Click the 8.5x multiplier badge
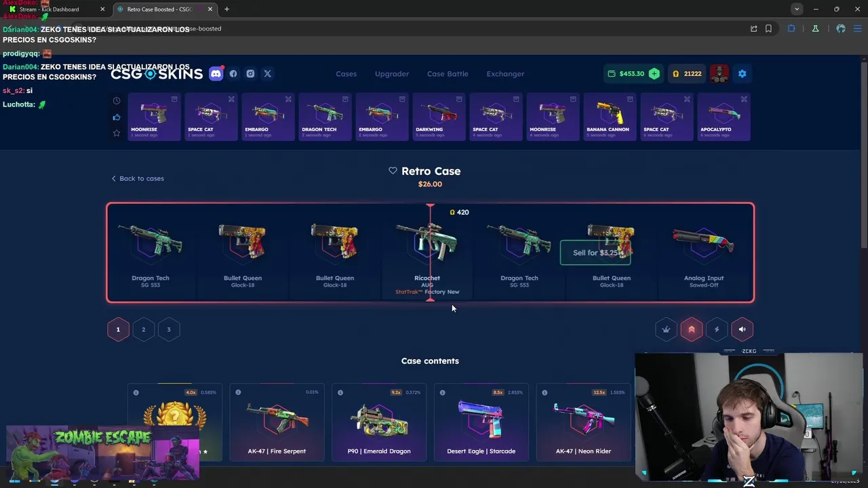The width and height of the screenshot is (868, 488). click(x=498, y=392)
